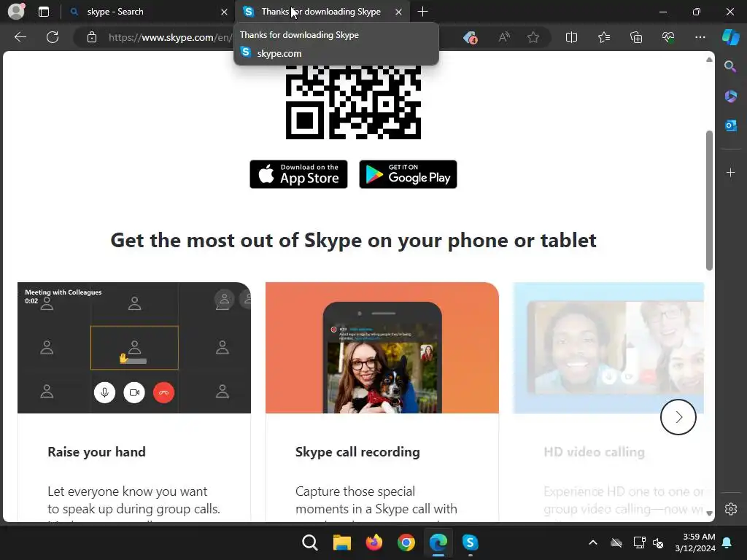Image resolution: width=747 pixels, height=560 pixels.
Task: Add this page to favorites
Action: pyautogui.click(x=533, y=37)
